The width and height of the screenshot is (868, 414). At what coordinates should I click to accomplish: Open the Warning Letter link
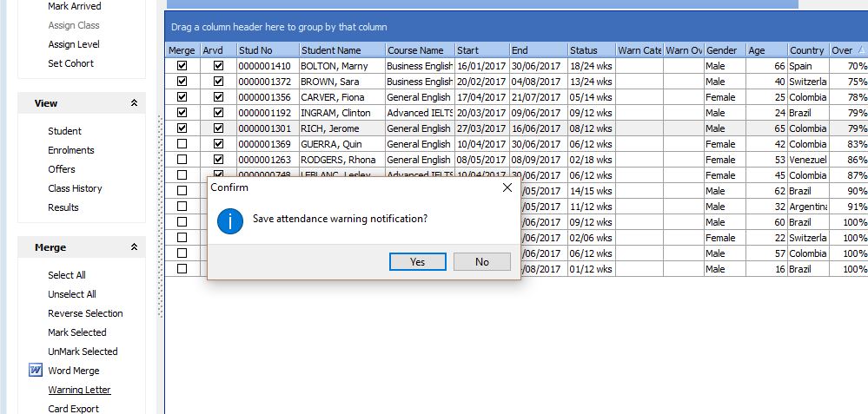point(79,390)
